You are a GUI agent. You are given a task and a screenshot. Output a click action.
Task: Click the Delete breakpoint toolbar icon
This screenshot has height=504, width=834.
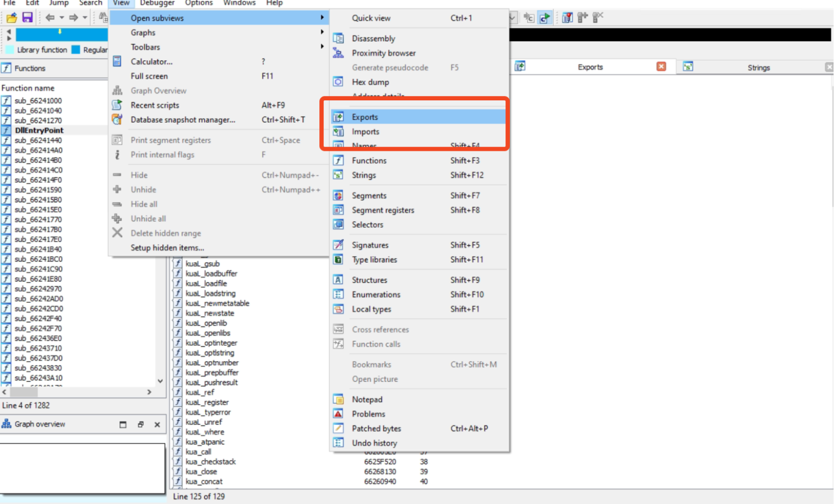pos(597,18)
